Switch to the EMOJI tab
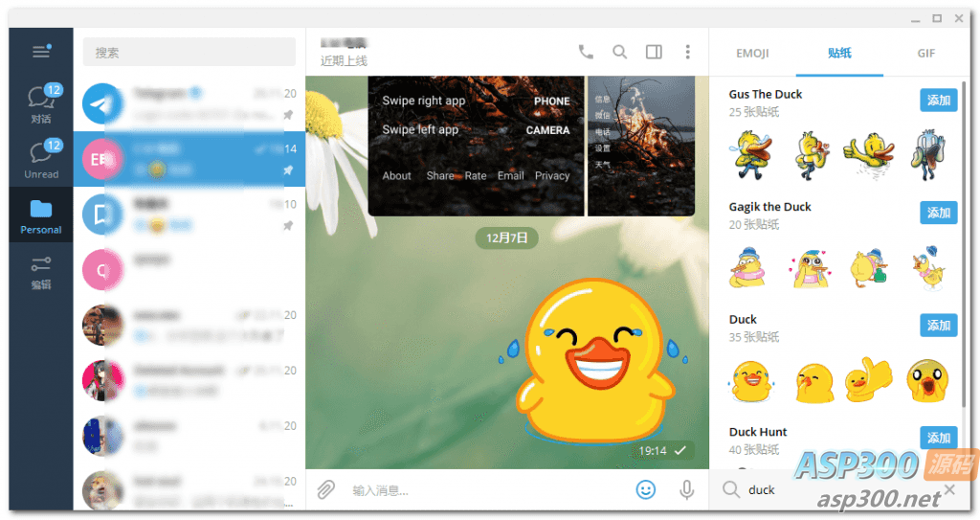Screen dimensions: 980x520 (752, 54)
